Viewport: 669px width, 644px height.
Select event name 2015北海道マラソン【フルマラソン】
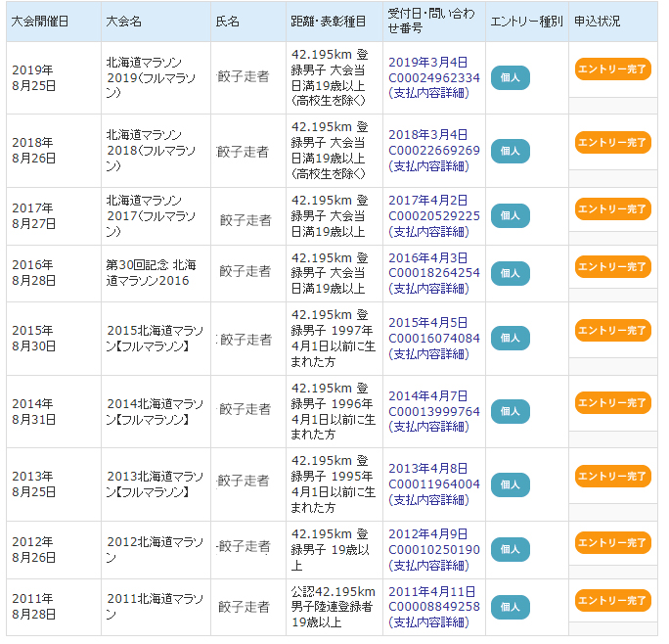click(155, 339)
